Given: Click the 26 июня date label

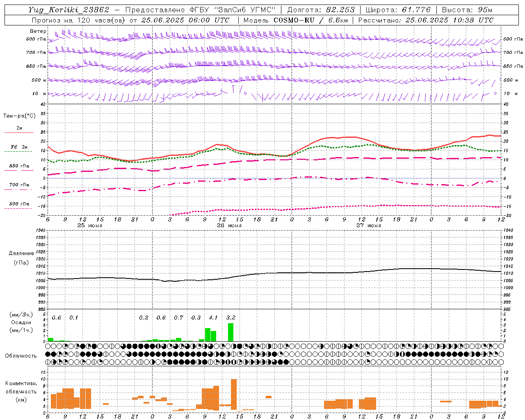Looking at the screenshot, I should coord(229,226).
